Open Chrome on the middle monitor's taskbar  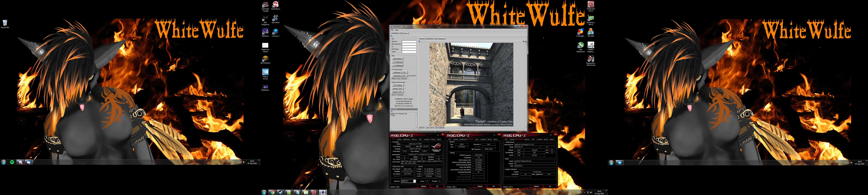click(272, 192)
